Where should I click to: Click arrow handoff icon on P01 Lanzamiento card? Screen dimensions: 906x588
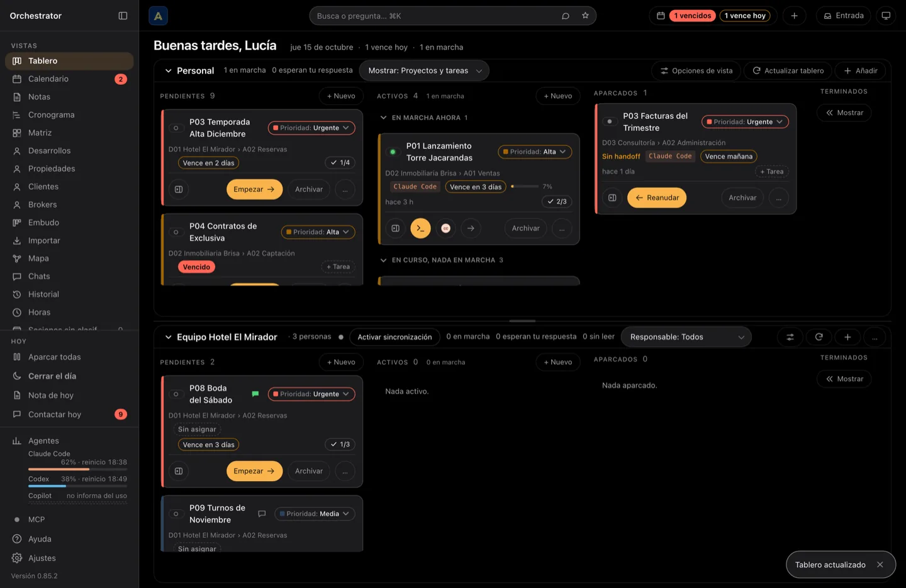[471, 228]
